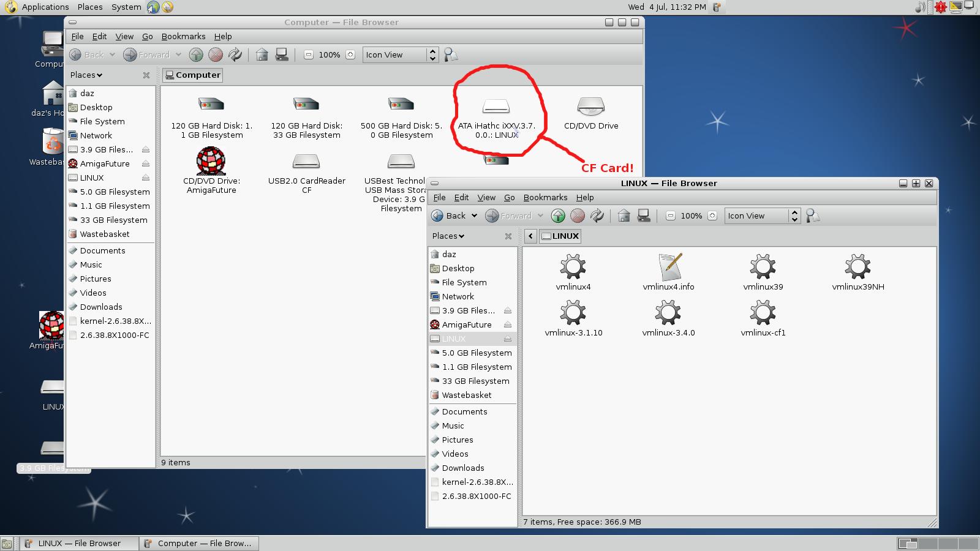The height and width of the screenshot is (551, 980).
Task: Eject the AmigaFuture volume in LINUX sidebar
Action: tap(507, 325)
